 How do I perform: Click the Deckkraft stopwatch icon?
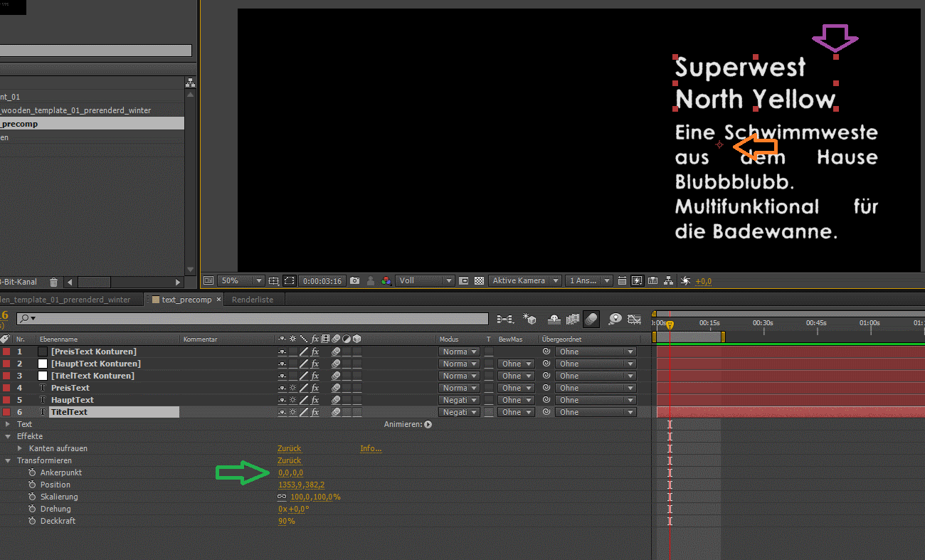(32, 521)
